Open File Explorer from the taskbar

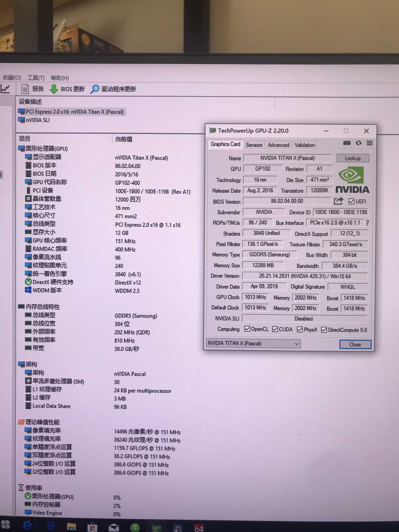pyautogui.click(x=71, y=526)
